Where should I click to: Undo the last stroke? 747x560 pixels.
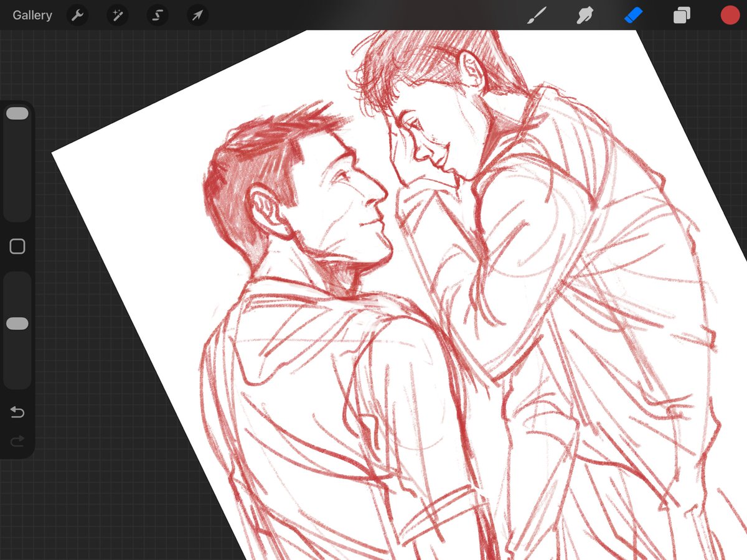17,412
